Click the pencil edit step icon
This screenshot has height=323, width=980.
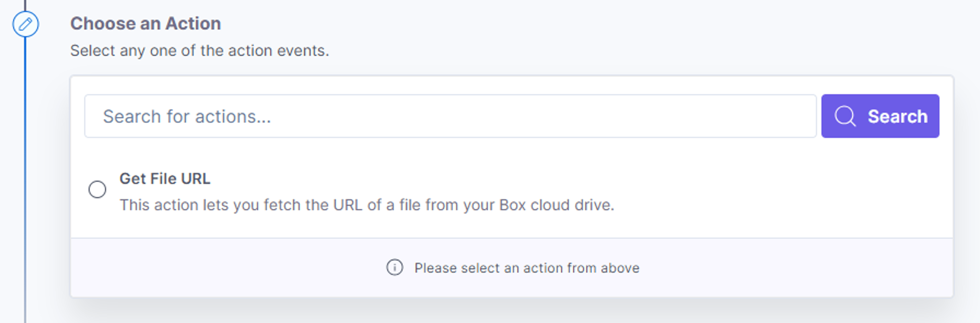[26, 24]
